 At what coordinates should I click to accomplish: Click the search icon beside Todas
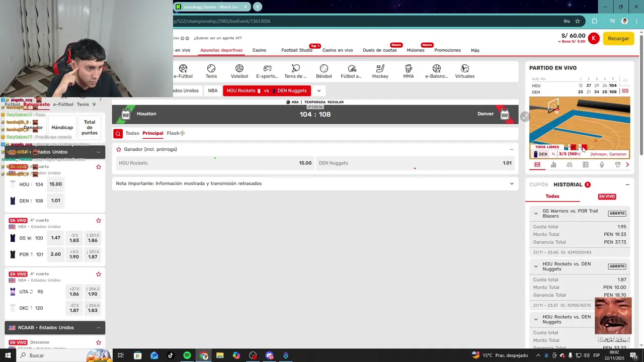pos(118,133)
